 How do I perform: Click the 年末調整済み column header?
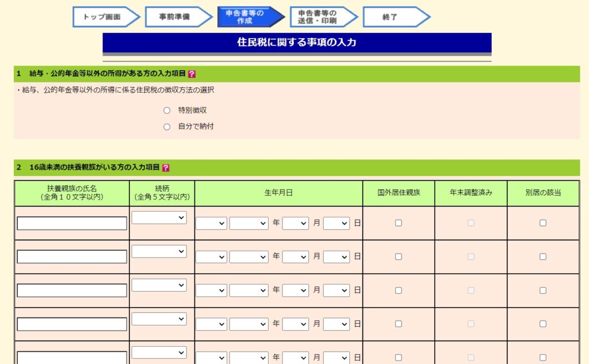tap(471, 193)
